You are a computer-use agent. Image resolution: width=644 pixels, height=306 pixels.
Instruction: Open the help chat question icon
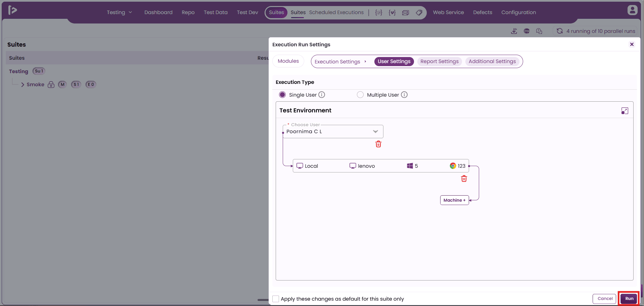pos(539,31)
